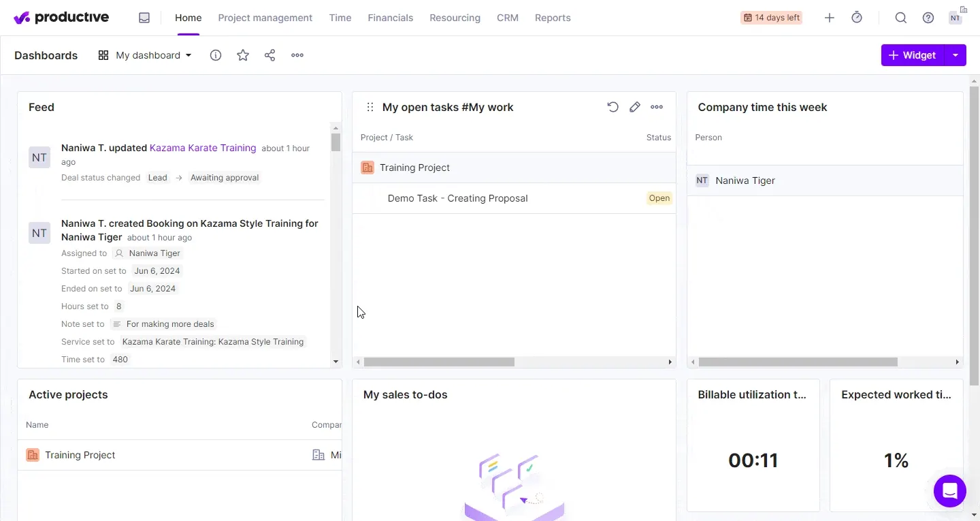Image resolution: width=980 pixels, height=521 pixels.
Task: Click the plus quick-add icon
Action: pos(830,18)
